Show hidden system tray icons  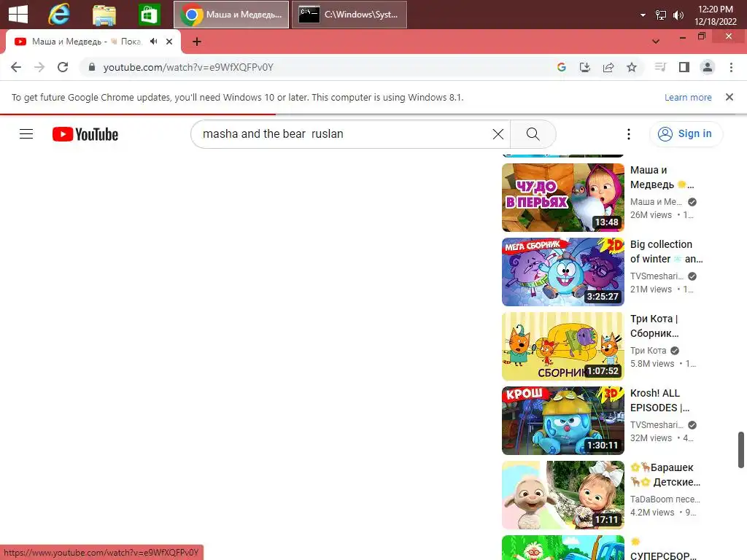643,15
